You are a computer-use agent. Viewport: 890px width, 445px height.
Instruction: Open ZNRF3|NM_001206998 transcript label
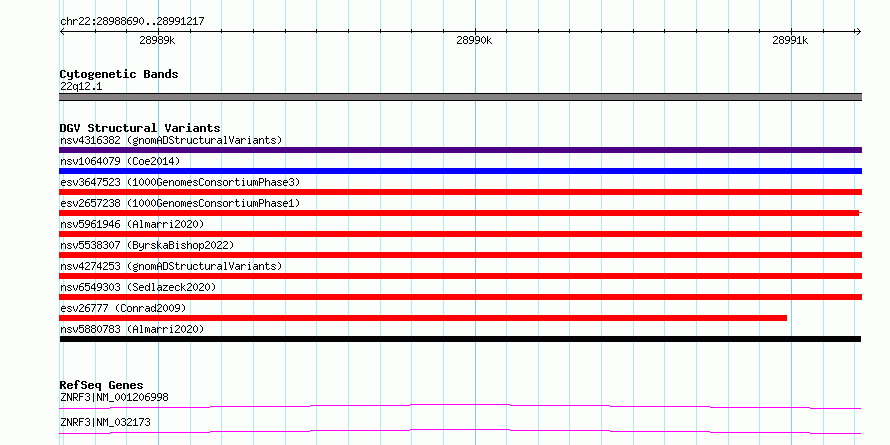tap(114, 397)
